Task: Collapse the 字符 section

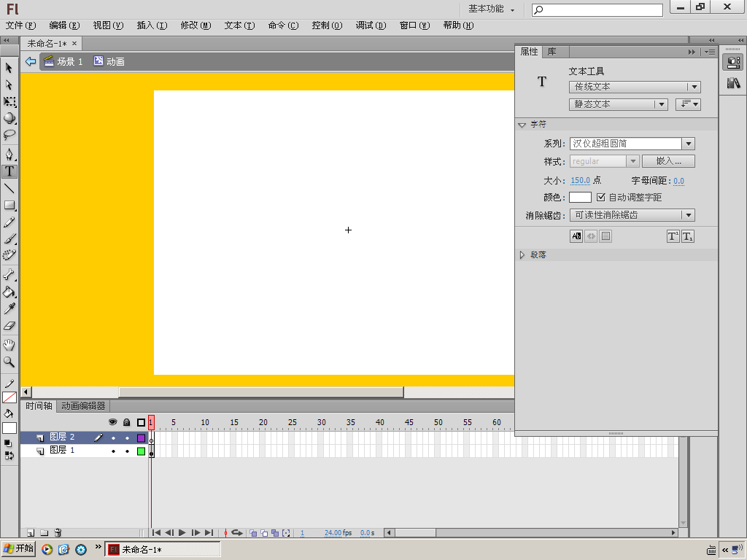Action: [522, 125]
